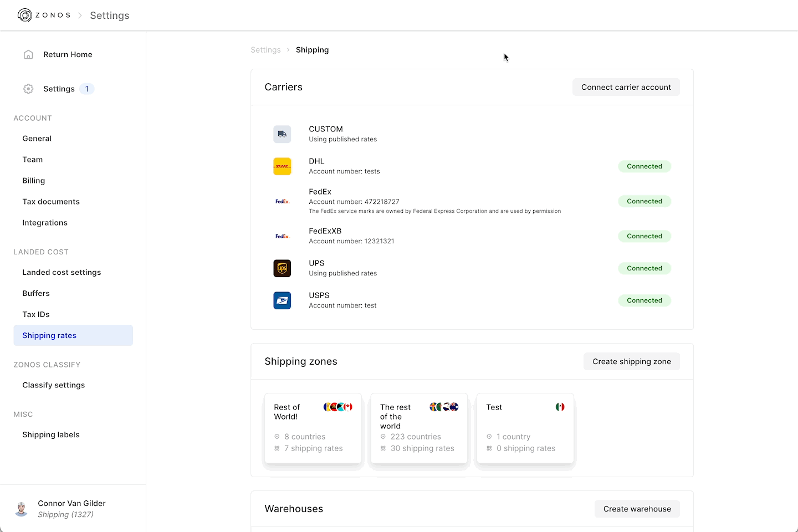The width and height of the screenshot is (798, 532).
Task: Open the Billing settings page
Action: click(34, 181)
